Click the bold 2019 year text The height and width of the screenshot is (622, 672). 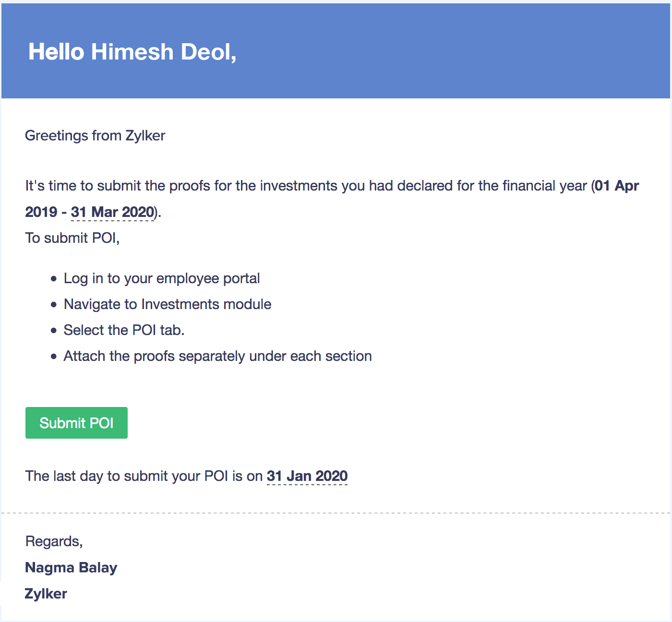pyautogui.click(x=41, y=212)
